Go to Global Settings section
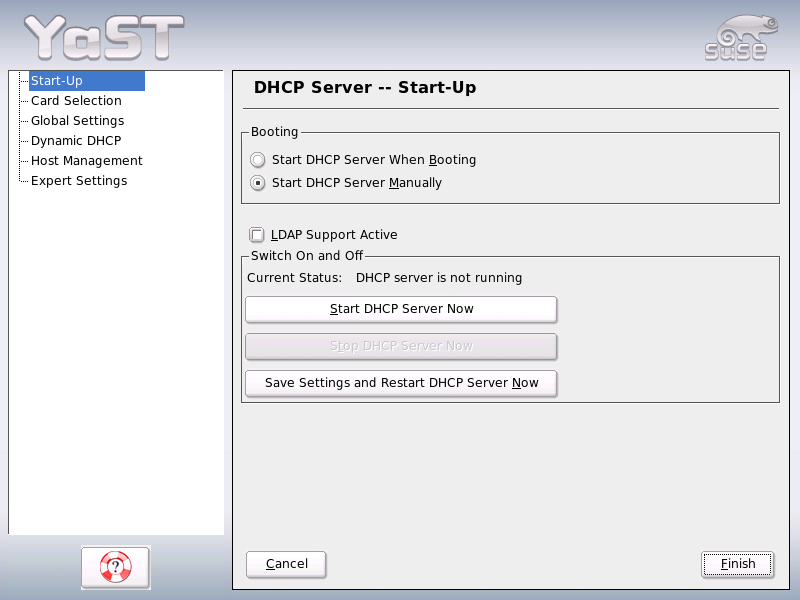This screenshot has height=600, width=800. pos(78,121)
